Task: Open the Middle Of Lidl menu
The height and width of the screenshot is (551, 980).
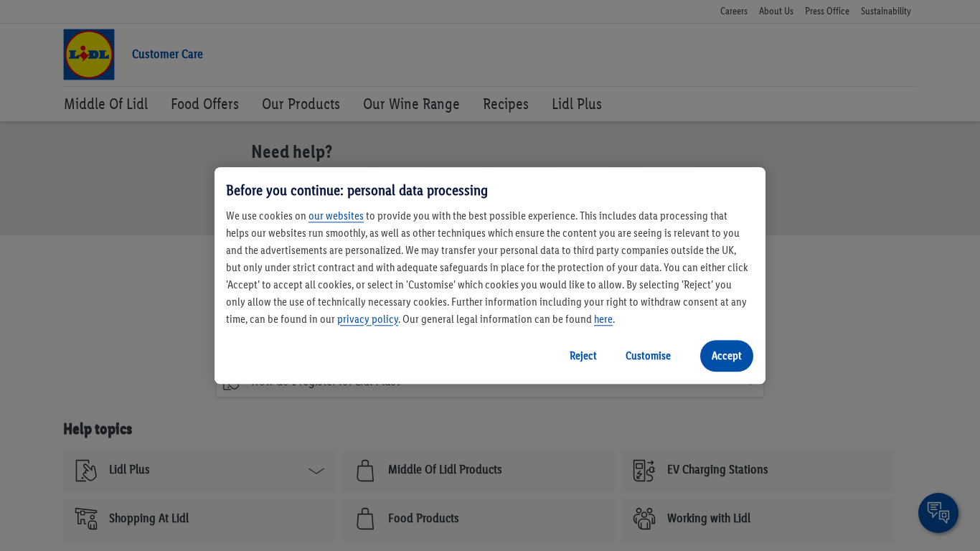Action: pos(106,104)
